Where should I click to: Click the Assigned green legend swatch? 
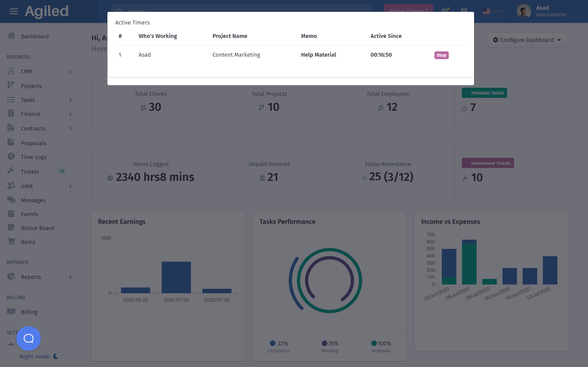click(x=374, y=343)
